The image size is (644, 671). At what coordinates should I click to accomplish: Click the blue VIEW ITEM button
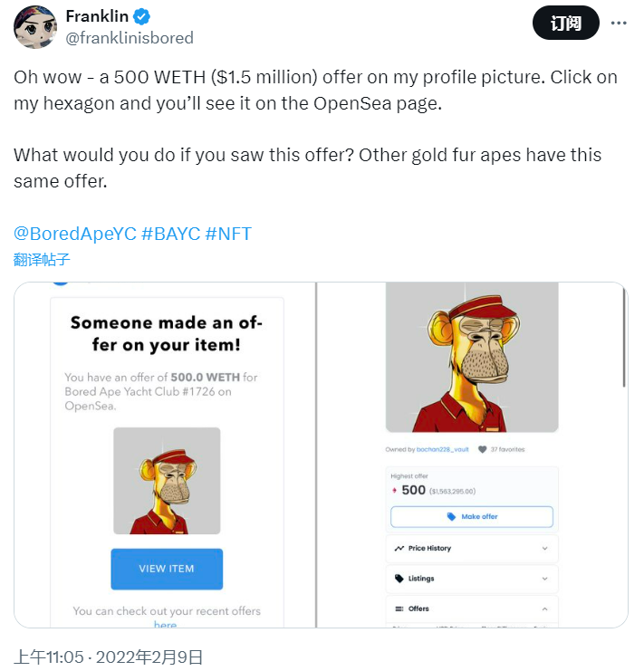coord(167,569)
